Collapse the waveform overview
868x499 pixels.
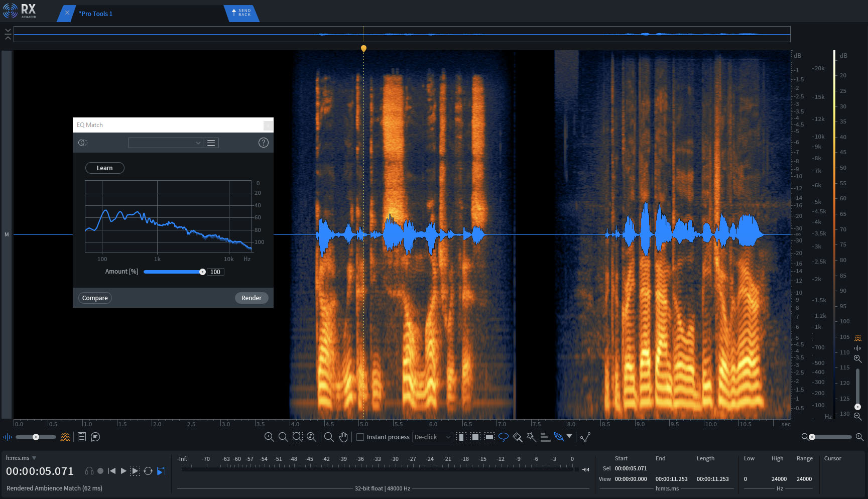[8, 34]
